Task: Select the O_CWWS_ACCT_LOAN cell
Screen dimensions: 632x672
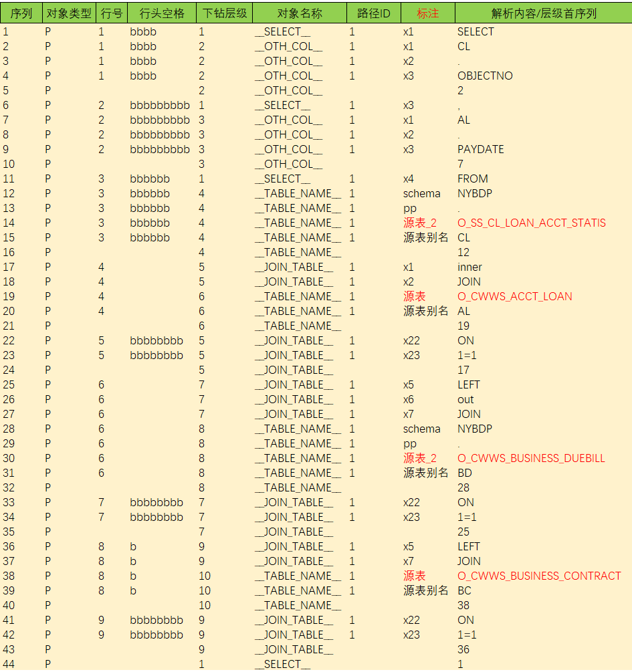Action: pyautogui.click(x=514, y=296)
